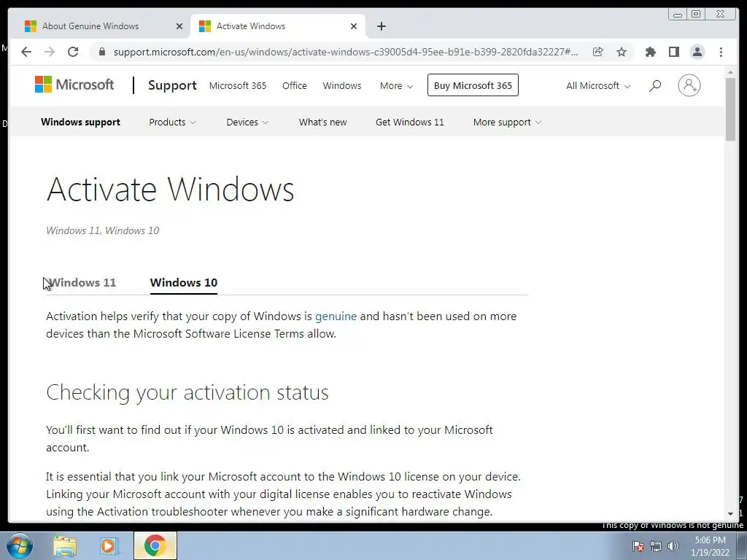Click the page vertical scrollbar thumb
Image resolution: width=747 pixels, height=560 pixels.
730,109
